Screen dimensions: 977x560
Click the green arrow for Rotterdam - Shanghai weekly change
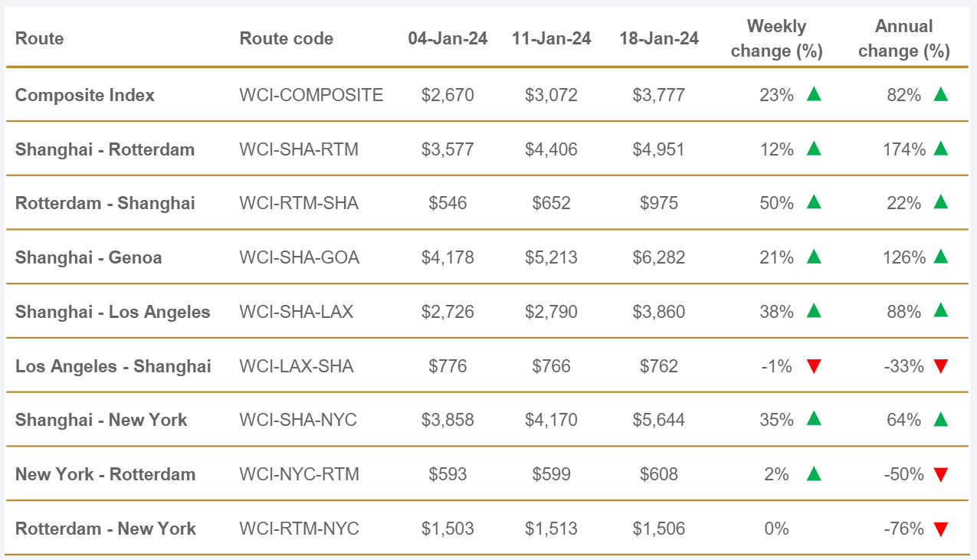pos(814,202)
